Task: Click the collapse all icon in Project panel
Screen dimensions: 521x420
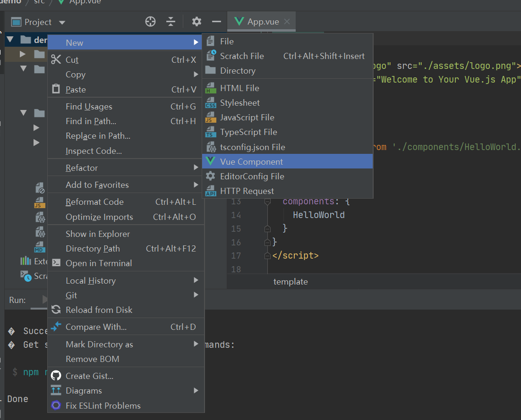Action: 171,22
